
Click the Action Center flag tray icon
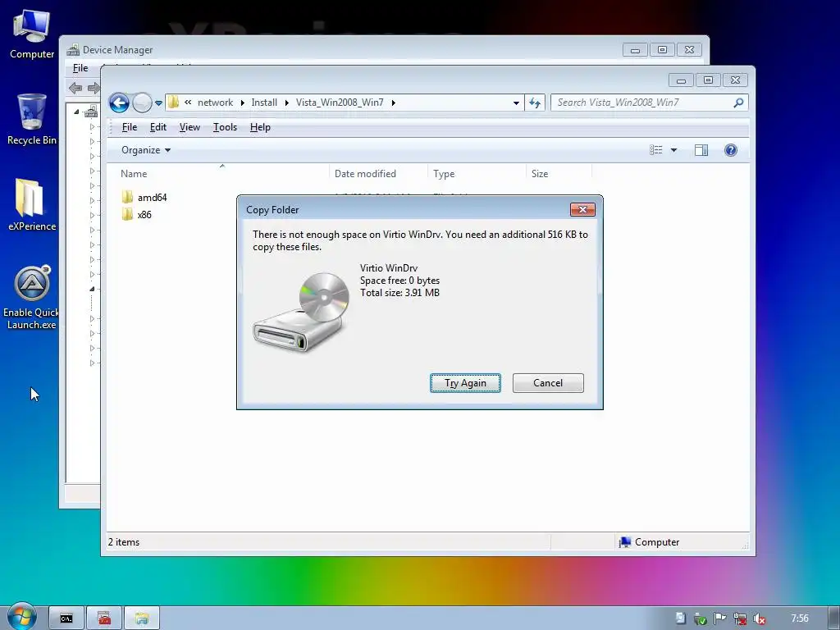(719, 619)
